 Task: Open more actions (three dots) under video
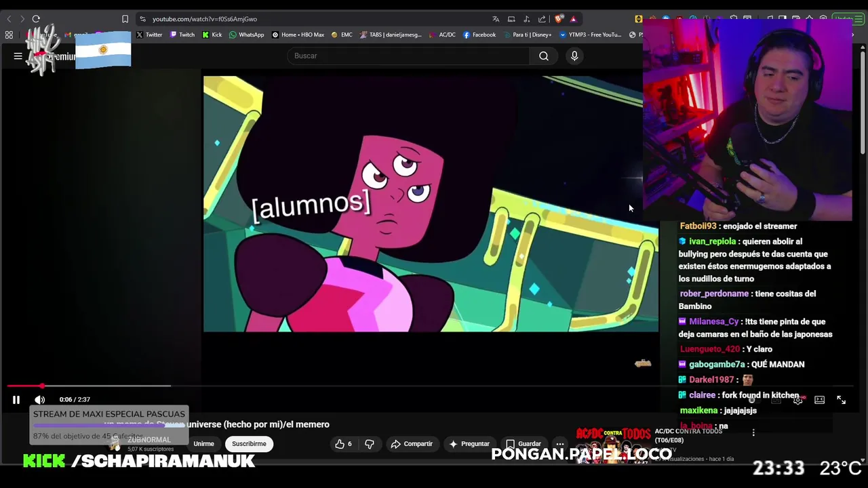[560, 444]
